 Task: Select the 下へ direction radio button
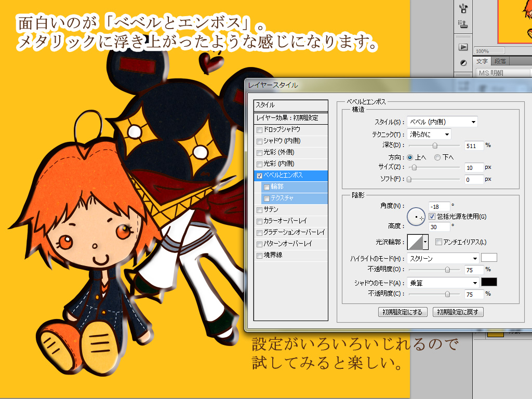437,157
